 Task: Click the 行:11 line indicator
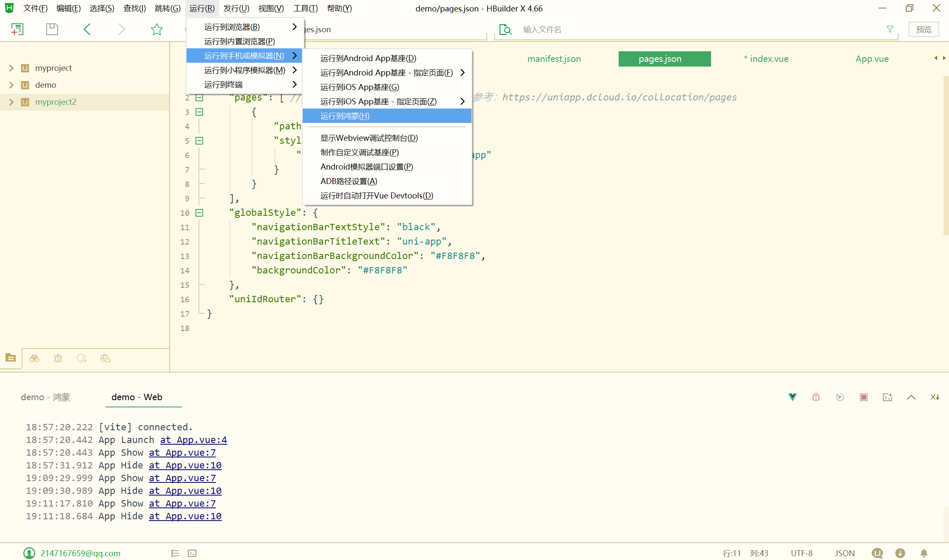pyautogui.click(x=732, y=553)
